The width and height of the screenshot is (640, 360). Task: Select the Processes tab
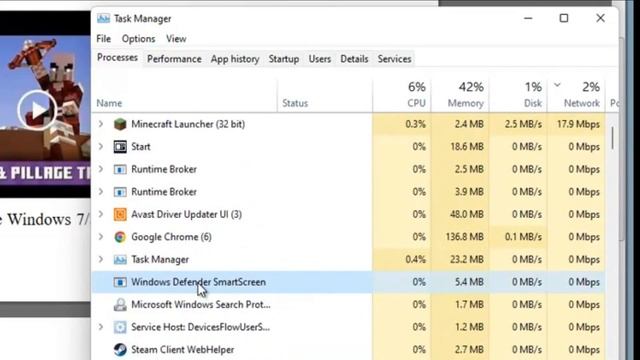(117, 58)
